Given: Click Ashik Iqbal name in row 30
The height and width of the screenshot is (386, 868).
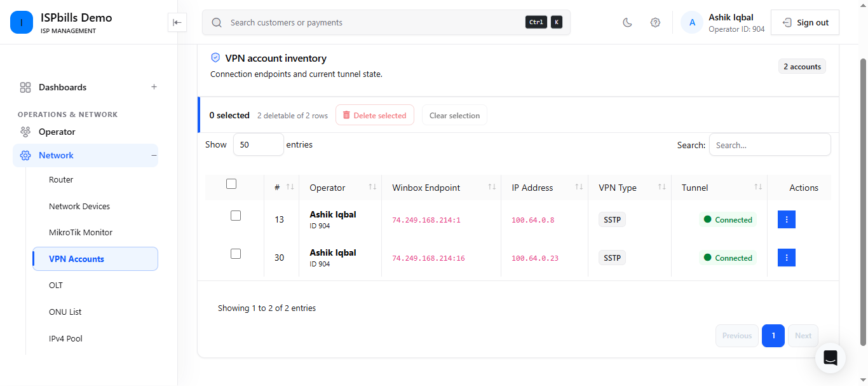Looking at the screenshot, I should click(333, 252).
